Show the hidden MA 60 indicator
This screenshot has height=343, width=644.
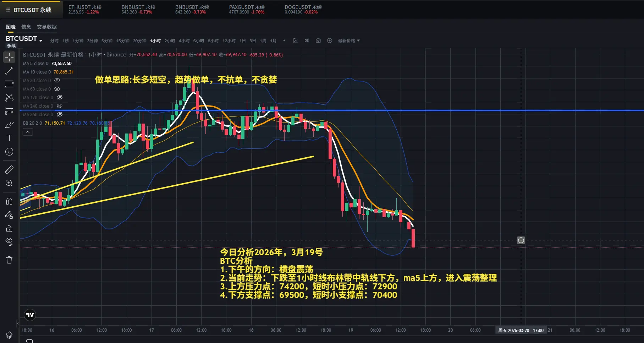tap(57, 89)
